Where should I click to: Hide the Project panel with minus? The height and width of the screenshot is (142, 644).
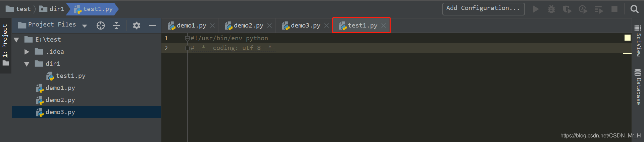152,26
